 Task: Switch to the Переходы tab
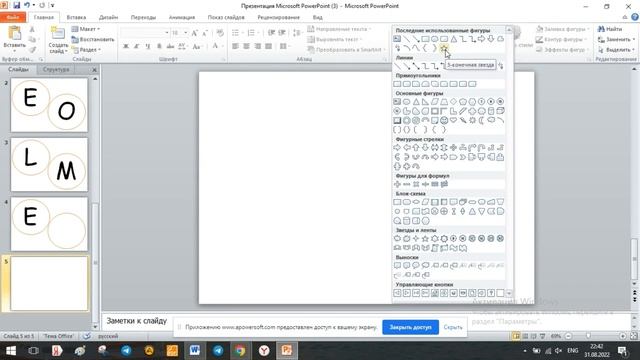pos(143,17)
